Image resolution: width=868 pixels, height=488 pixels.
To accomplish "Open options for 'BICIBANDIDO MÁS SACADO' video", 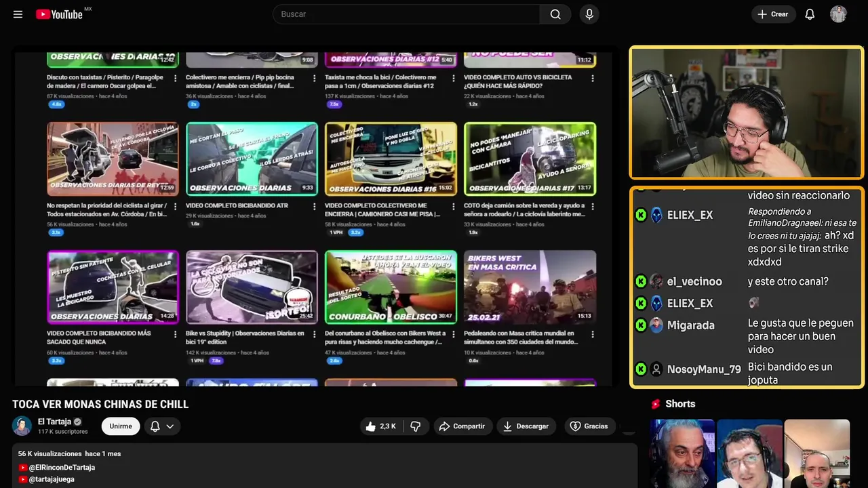I will click(x=175, y=335).
